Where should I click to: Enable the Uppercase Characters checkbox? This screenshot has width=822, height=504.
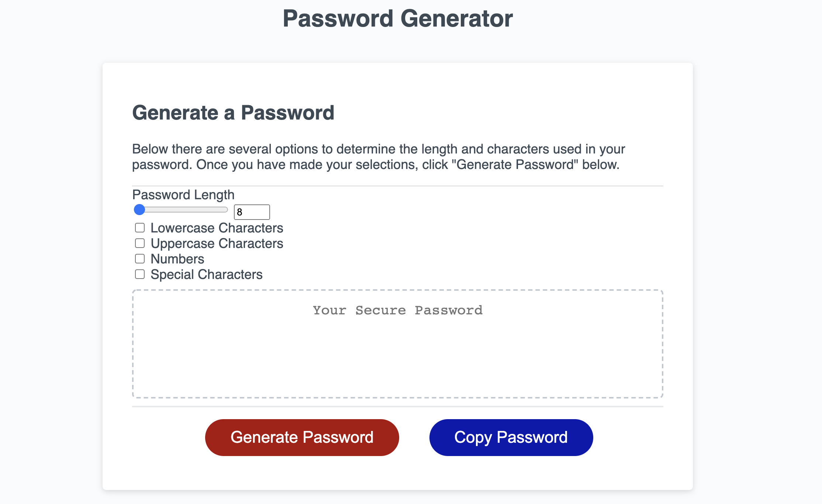click(x=139, y=243)
